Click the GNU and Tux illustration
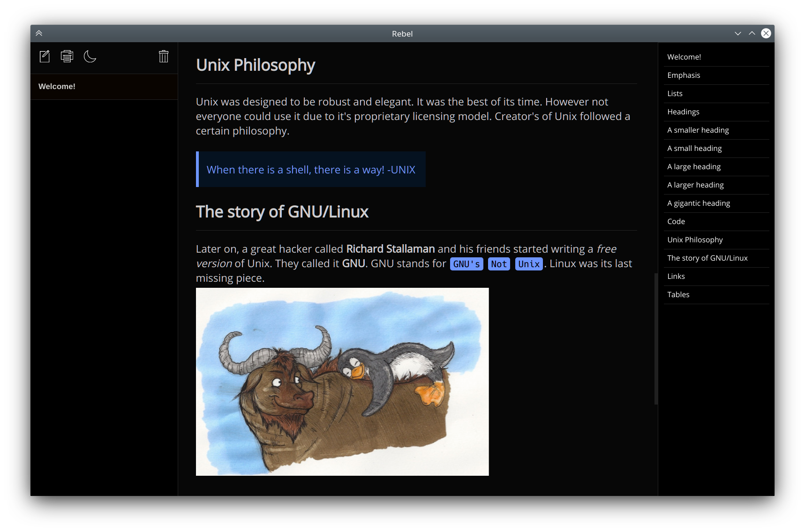Image resolution: width=805 pixels, height=532 pixels. pos(342,382)
